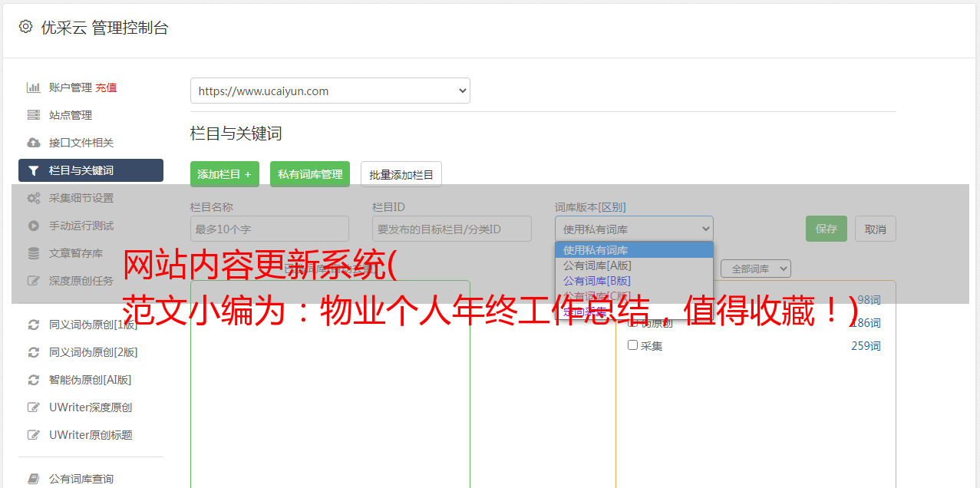Click the play circle icon for 手动运行测试
Viewport: 980px width, 488px height.
tap(33, 226)
